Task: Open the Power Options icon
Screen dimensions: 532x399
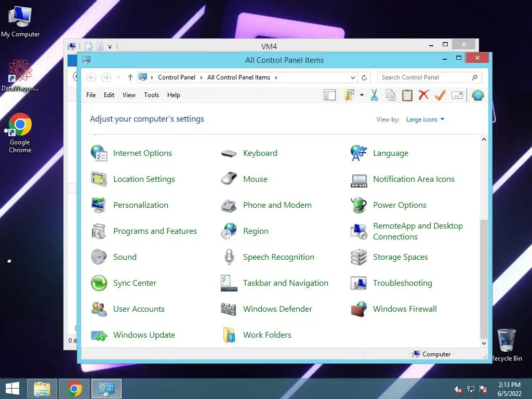Action: (x=358, y=205)
